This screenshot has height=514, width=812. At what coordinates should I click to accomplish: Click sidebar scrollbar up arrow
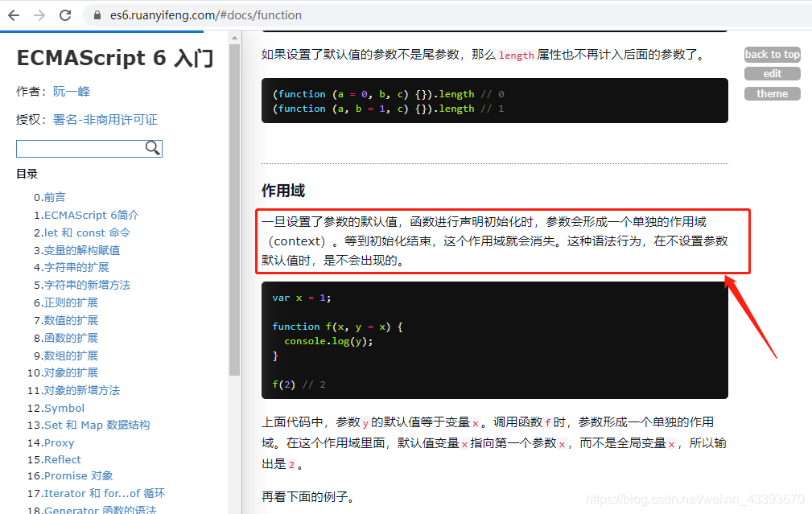tap(235, 38)
